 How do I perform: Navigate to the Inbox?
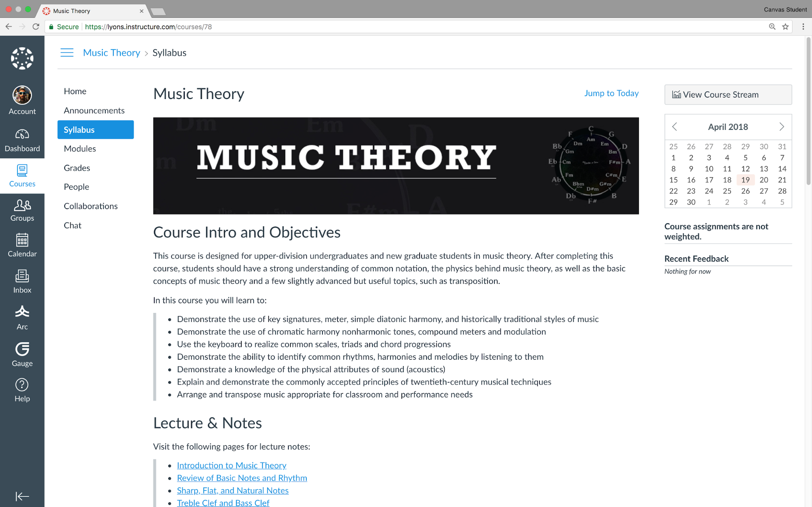click(22, 282)
